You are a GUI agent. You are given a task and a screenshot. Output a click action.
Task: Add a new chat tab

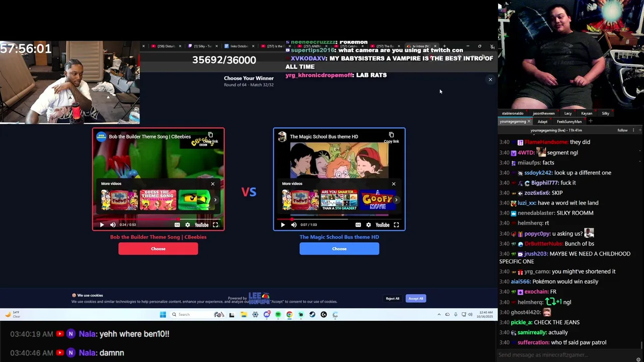[x=590, y=121]
